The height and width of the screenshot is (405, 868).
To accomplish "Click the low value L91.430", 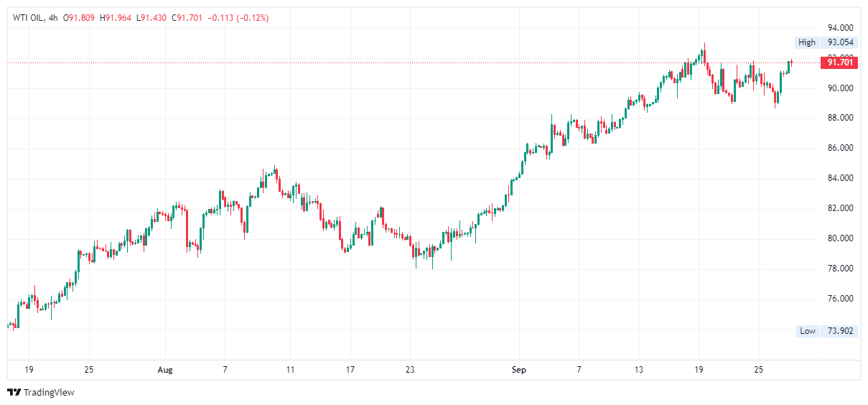I will click(151, 18).
